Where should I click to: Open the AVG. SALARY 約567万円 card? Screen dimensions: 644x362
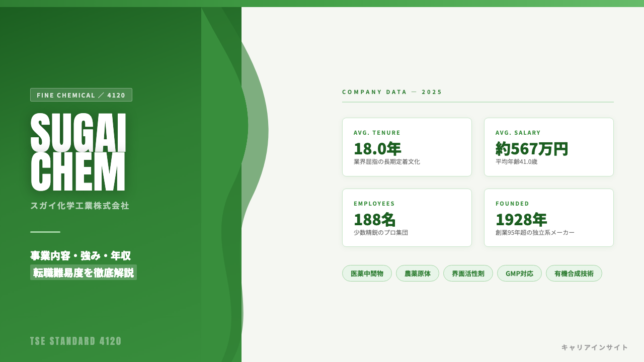point(549,147)
